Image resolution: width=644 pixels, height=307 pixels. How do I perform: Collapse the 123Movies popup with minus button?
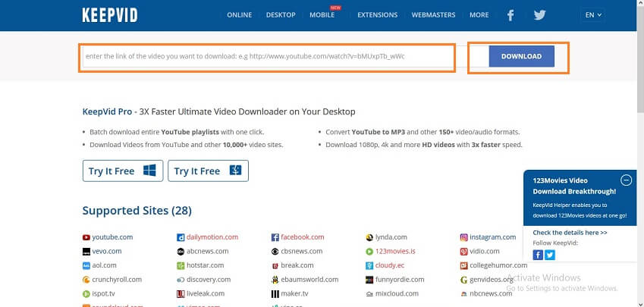626,180
